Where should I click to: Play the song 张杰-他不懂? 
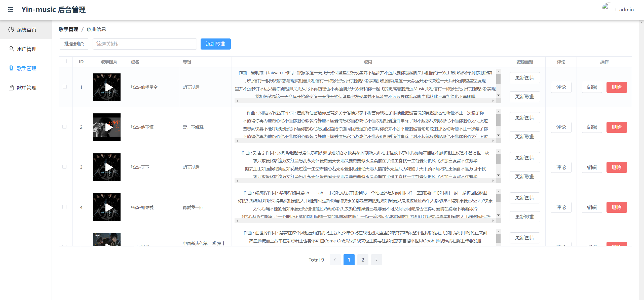click(109, 127)
